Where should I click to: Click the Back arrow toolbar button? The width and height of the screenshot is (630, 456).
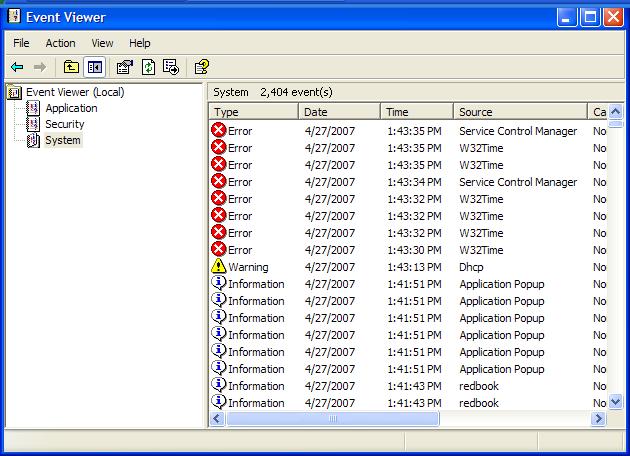coord(17,67)
